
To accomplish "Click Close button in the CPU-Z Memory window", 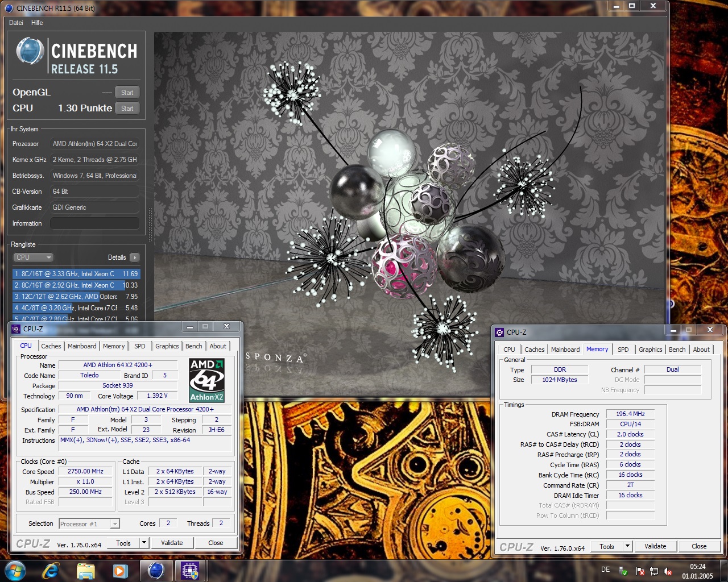I will (699, 546).
